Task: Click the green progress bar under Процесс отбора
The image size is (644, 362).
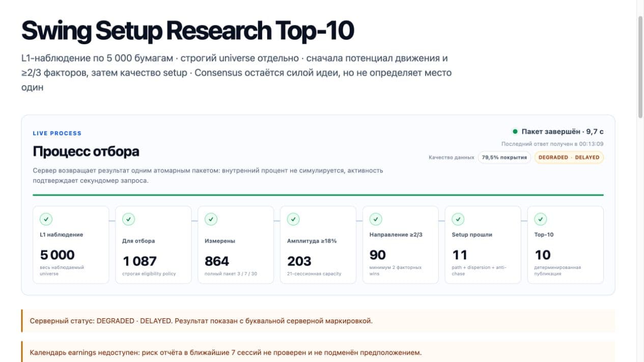Action: 318,195
